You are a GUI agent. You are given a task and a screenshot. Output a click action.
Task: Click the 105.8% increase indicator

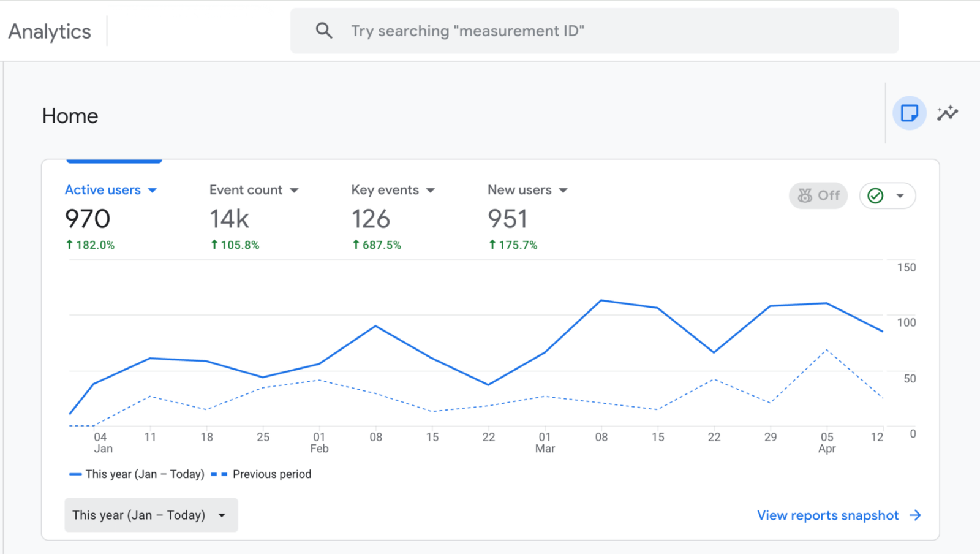(x=235, y=245)
